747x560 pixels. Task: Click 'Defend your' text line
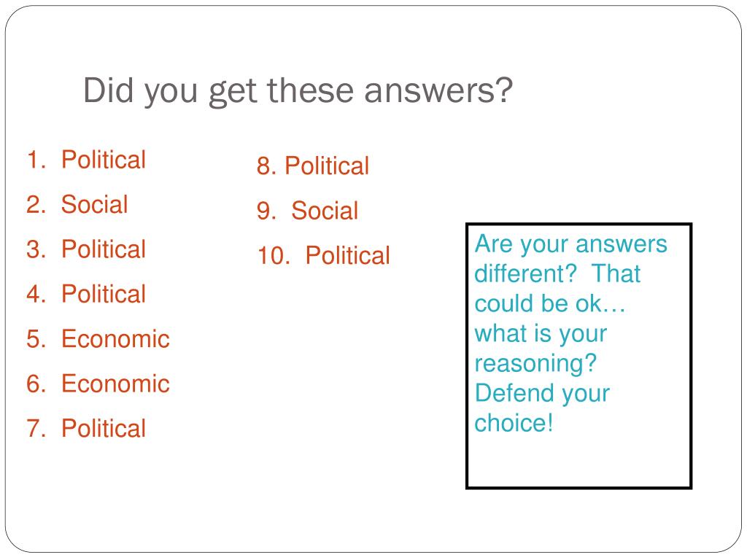click(x=542, y=394)
